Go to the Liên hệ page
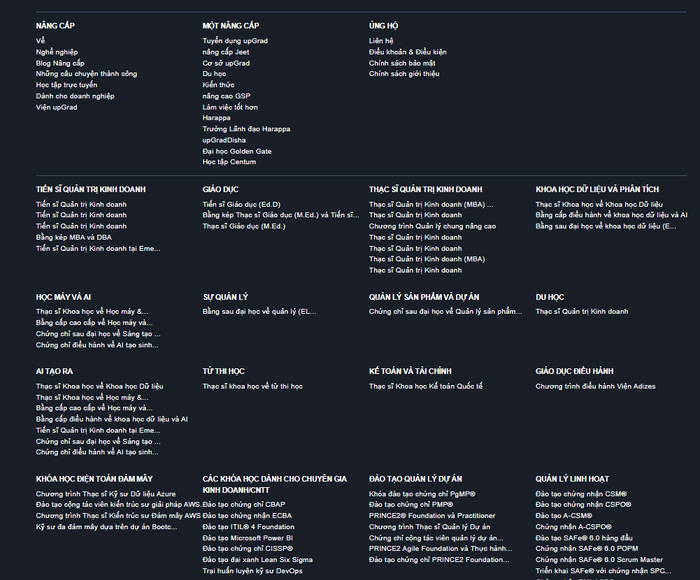The image size is (700, 580). coord(381,41)
